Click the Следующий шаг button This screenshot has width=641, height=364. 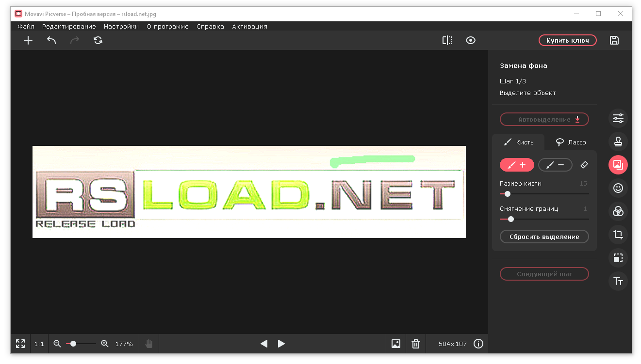click(x=544, y=274)
